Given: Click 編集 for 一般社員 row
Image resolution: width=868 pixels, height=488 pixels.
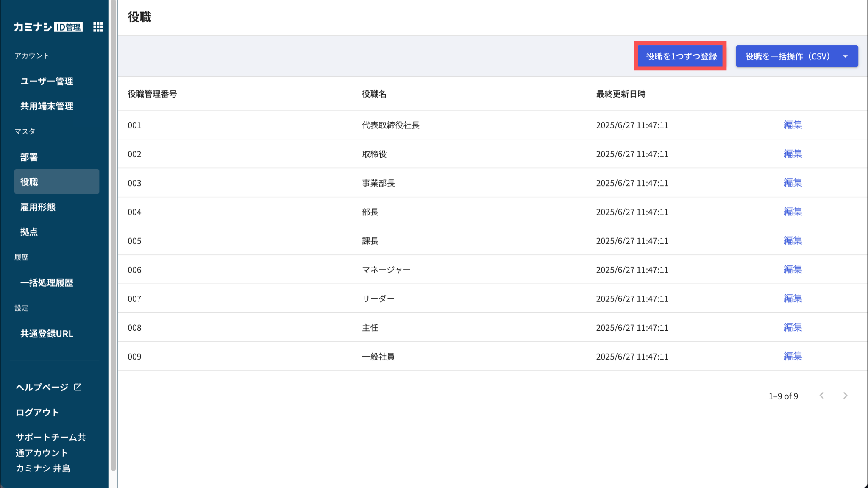Looking at the screenshot, I should tap(793, 356).
